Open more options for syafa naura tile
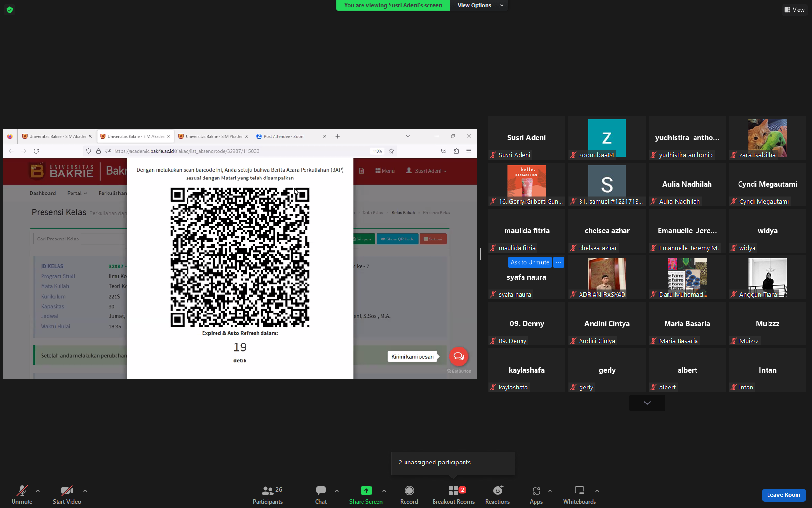The image size is (812, 508). [559, 262]
